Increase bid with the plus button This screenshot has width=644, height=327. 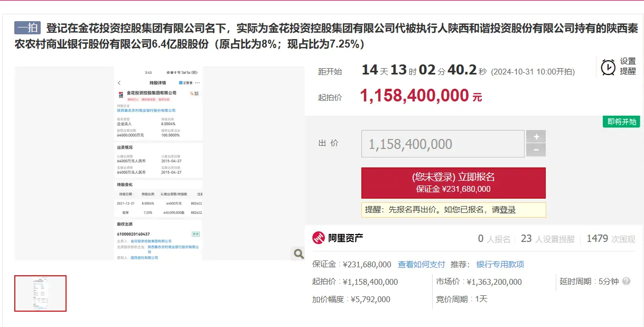click(x=536, y=137)
